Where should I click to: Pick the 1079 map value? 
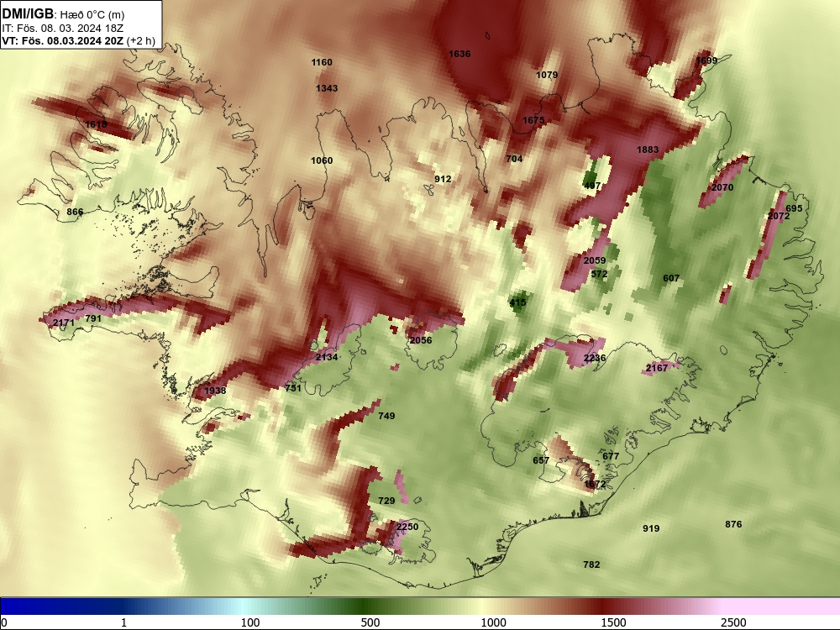(547, 75)
